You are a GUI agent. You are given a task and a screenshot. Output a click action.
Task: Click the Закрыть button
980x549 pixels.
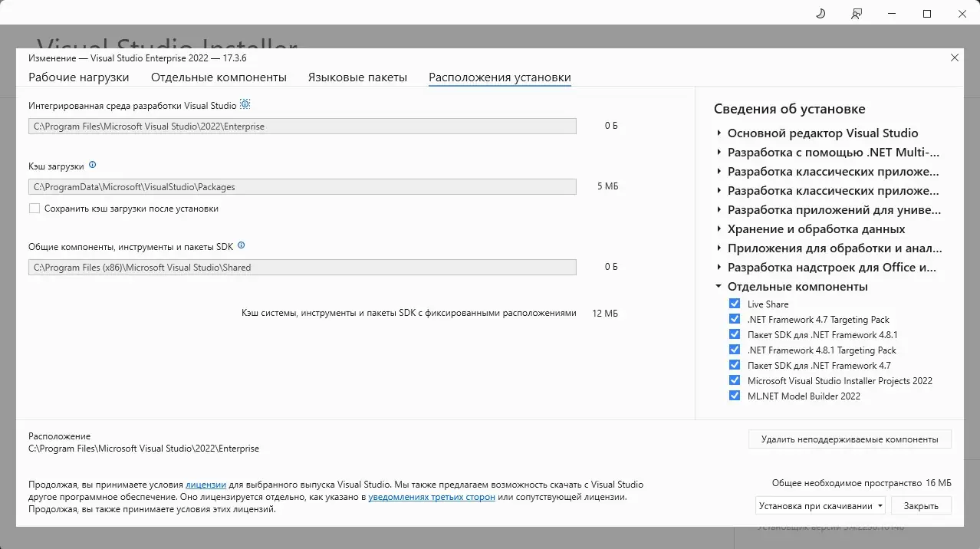coord(920,506)
